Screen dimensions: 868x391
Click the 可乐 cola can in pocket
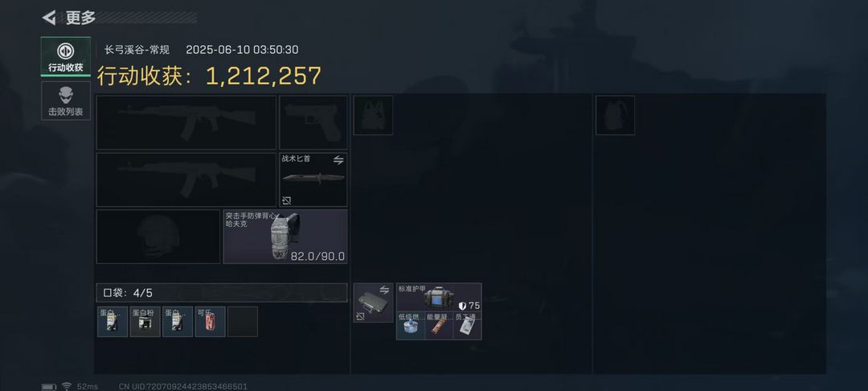(x=211, y=322)
